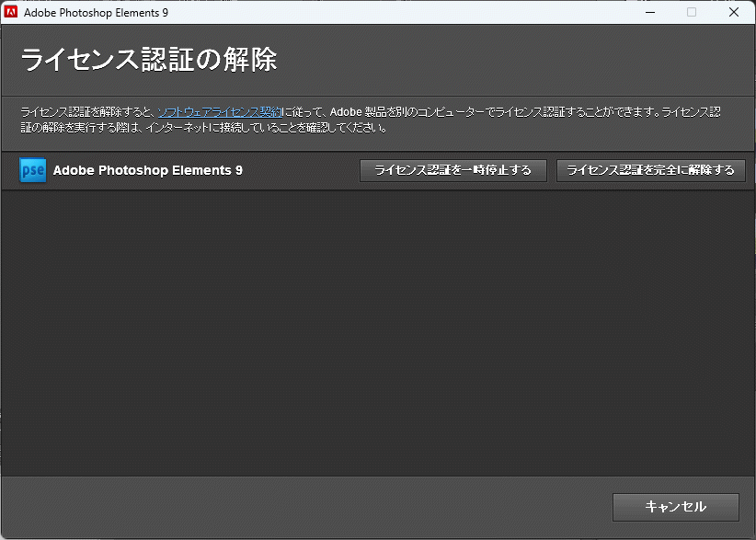Screen dimensions: 756x540
Task: Open the ソフトウェアライセンス契約 link
Action: 220,111
